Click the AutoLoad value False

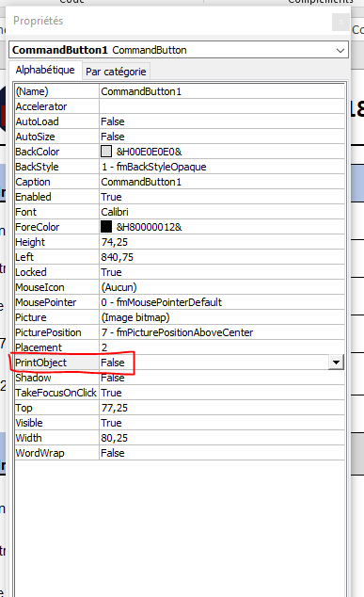pos(113,121)
